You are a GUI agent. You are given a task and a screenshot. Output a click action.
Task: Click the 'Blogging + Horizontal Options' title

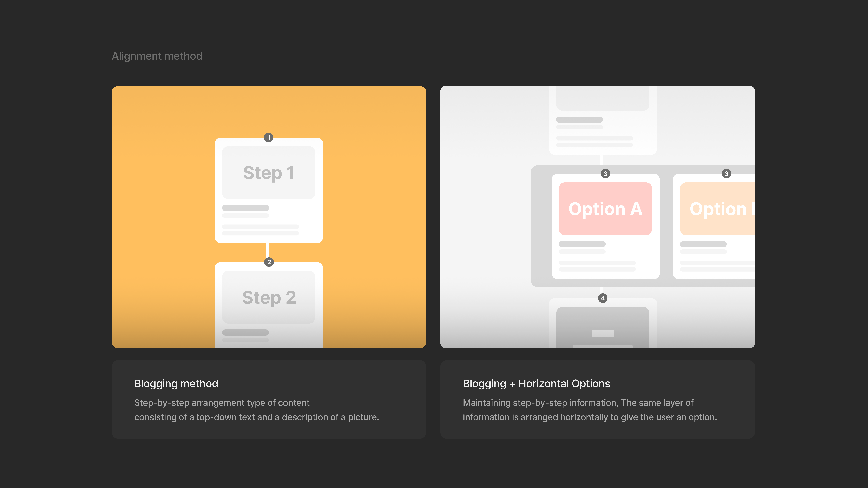click(536, 384)
